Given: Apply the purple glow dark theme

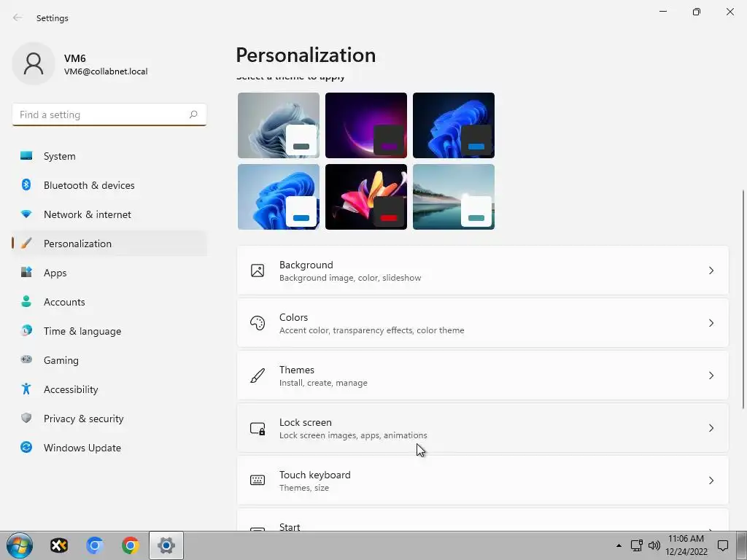Looking at the screenshot, I should 366,125.
